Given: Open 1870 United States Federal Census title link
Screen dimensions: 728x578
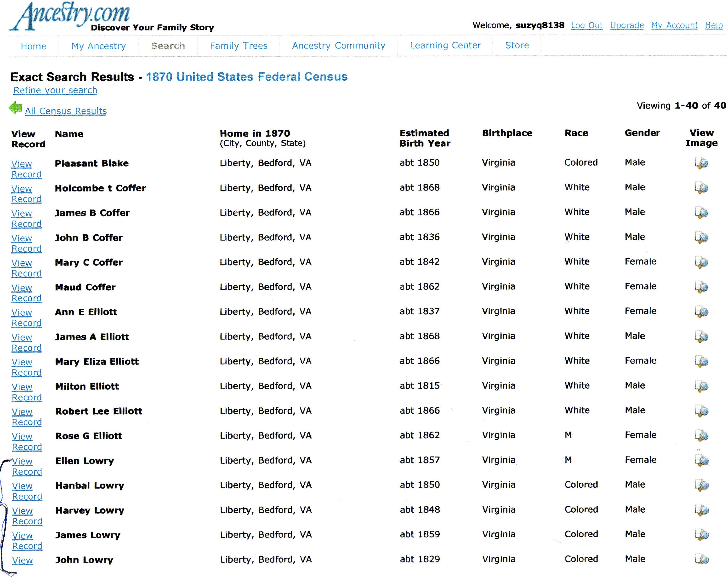Looking at the screenshot, I should tap(246, 77).
